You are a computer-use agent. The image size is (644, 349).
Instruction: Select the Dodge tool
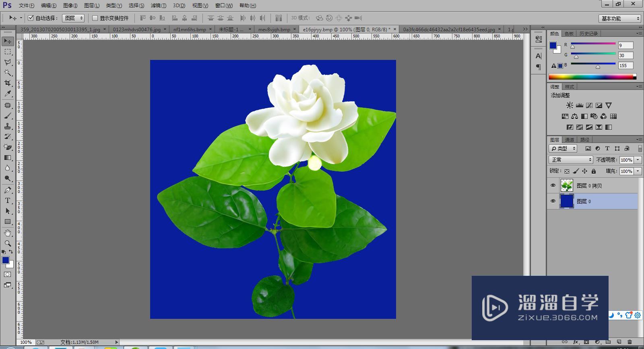coord(7,179)
